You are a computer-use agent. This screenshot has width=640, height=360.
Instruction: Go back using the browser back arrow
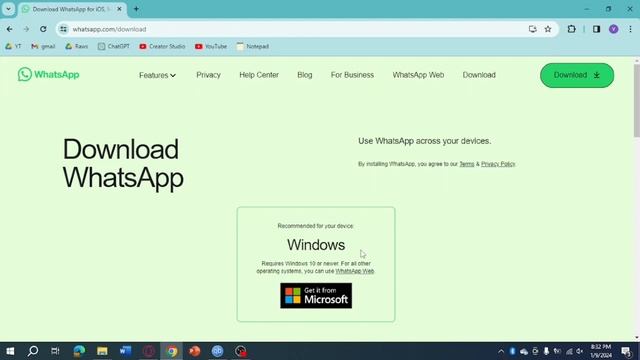(x=9, y=29)
